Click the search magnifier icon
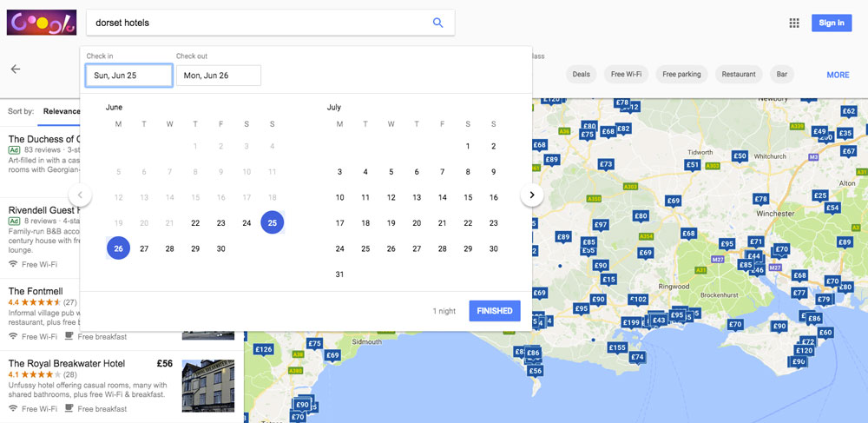This screenshot has height=423, width=868. (x=437, y=23)
